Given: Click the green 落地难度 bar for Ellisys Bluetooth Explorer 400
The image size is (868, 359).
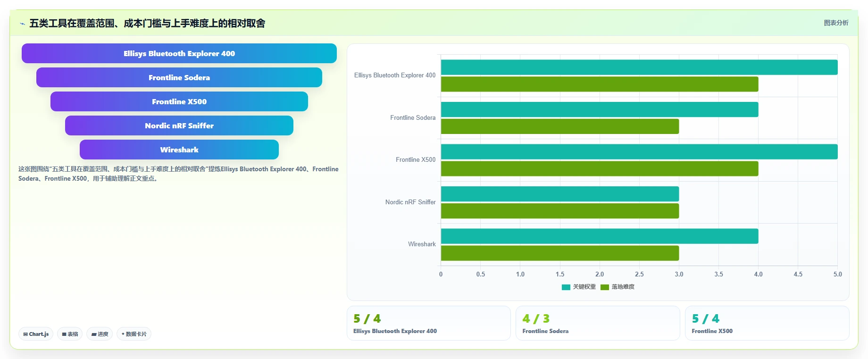Looking at the screenshot, I should click(x=600, y=84).
